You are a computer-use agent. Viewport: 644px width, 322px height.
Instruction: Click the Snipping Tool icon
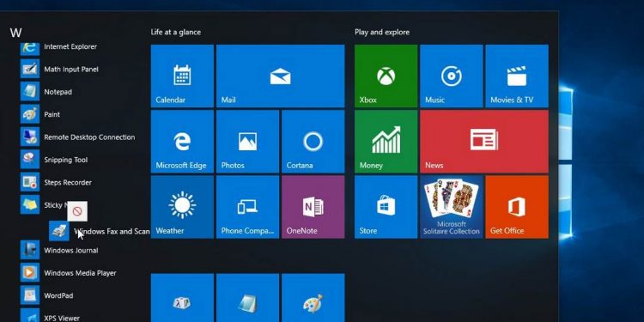click(30, 160)
